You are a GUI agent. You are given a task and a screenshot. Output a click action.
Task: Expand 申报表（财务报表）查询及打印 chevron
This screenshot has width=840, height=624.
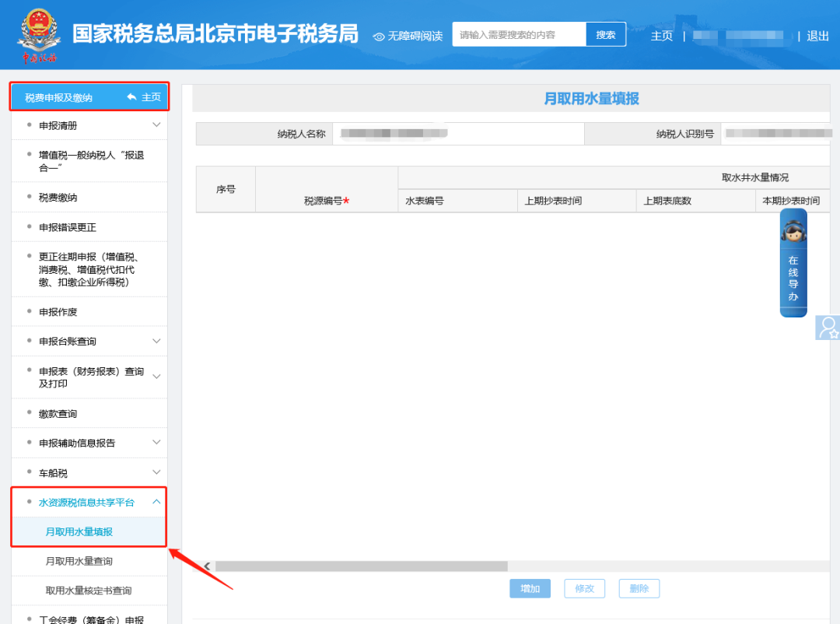[x=156, y=377]
